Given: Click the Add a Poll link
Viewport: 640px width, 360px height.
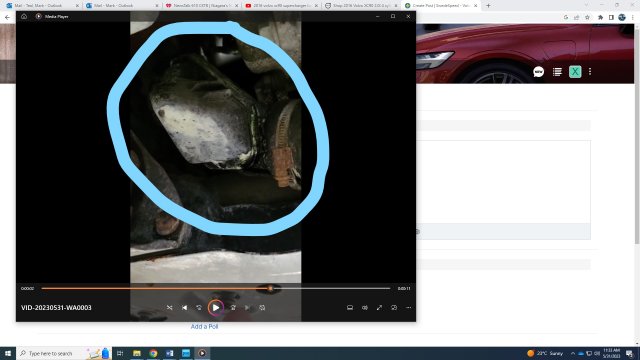Looking at the screenshot, I should [x=204, y=327].
